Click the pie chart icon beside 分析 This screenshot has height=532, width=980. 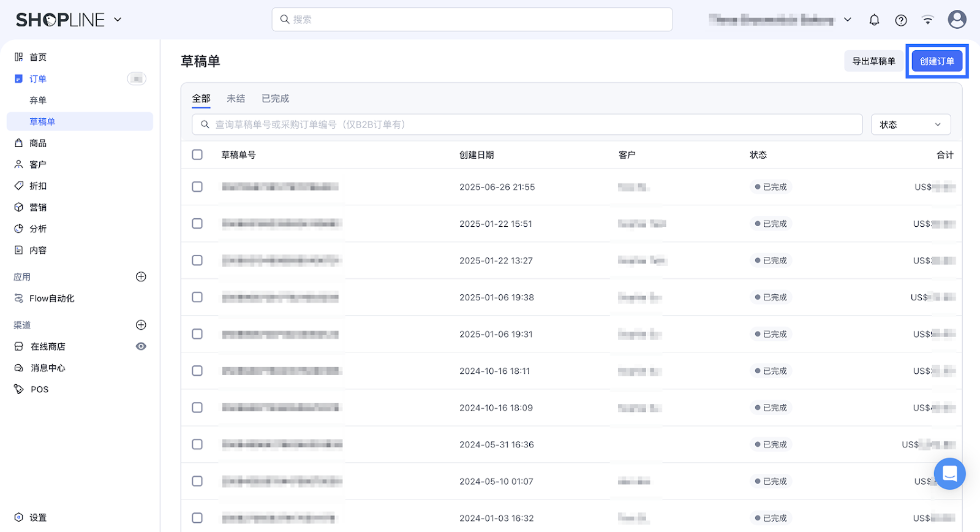click(19, 229)
